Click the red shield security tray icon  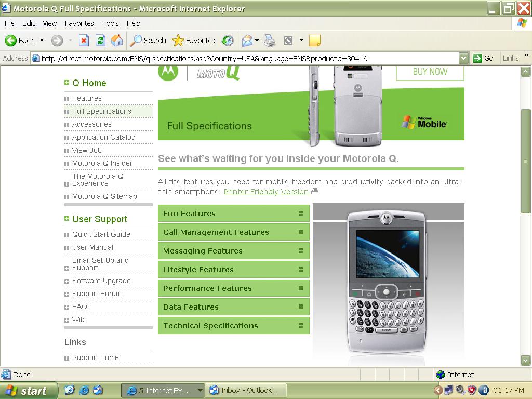pos(472,390)
